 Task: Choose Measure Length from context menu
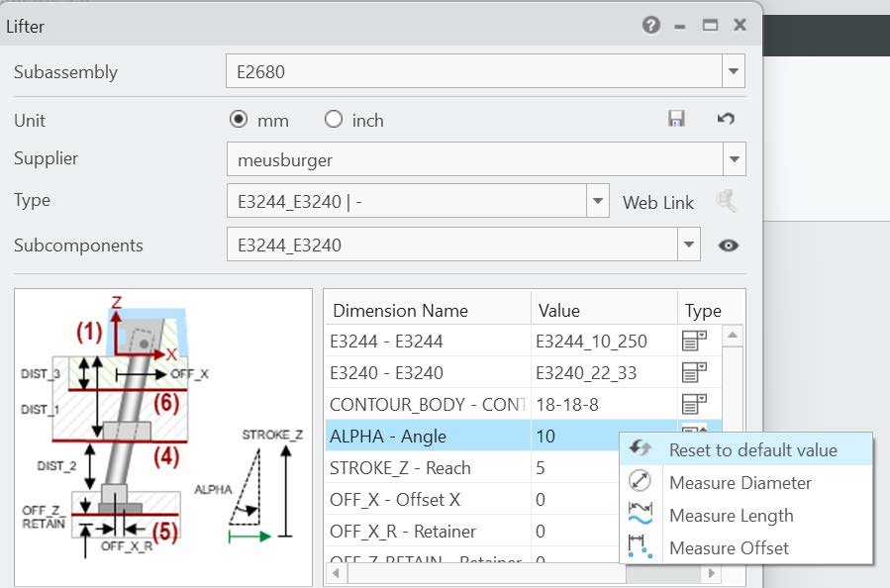point(731,516)
